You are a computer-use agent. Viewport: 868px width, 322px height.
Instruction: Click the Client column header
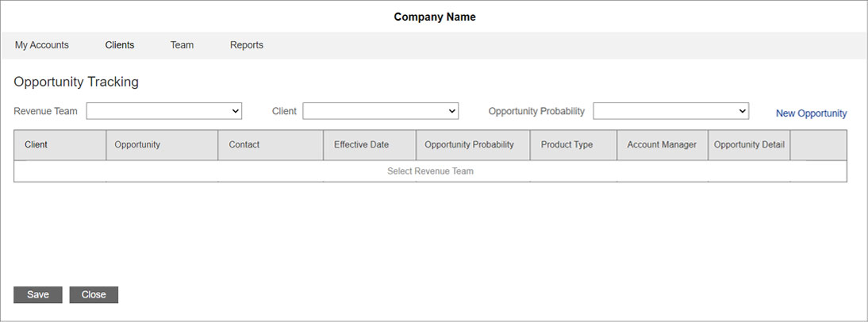(x=36, y=145)
